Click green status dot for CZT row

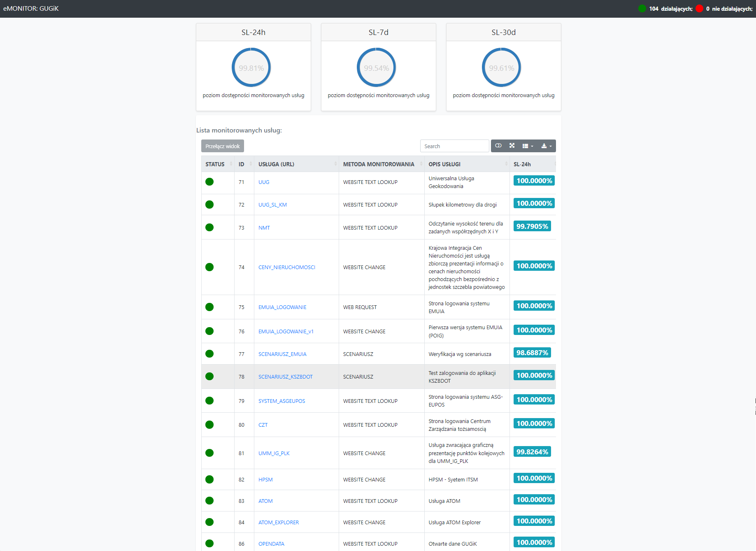(x=209, y=425)
